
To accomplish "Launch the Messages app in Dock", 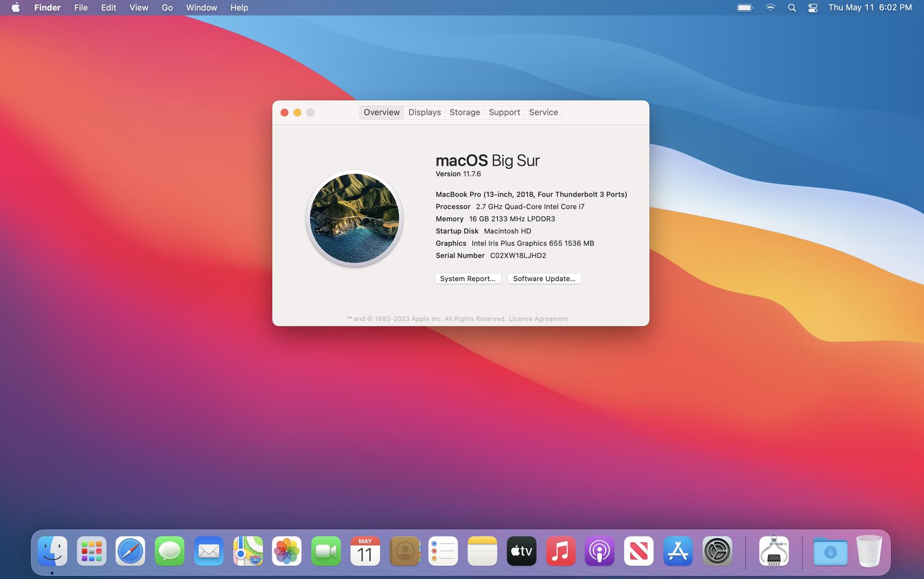I will 169,551.
